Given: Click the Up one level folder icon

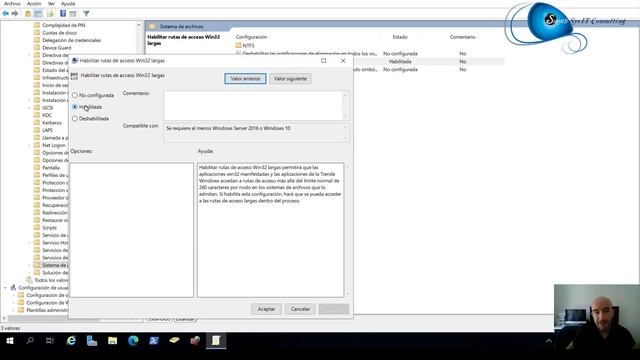Looking at the screenshot, I should click(28, 13).
